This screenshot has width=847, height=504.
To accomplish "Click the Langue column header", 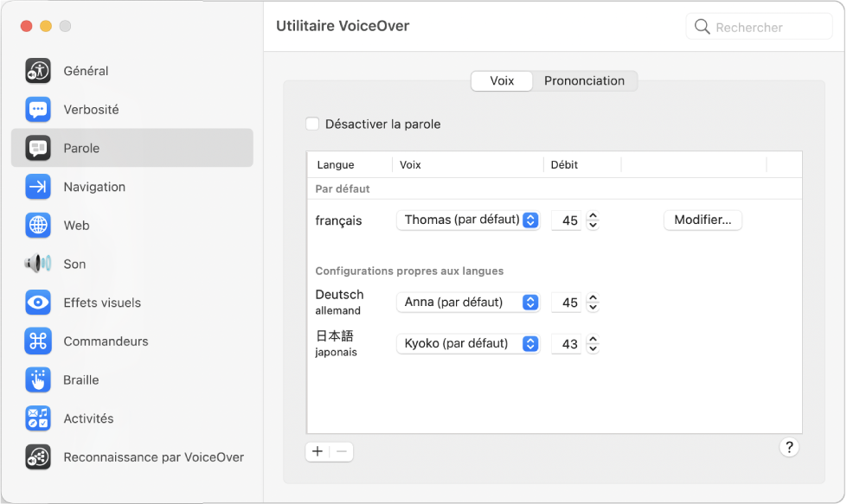I will (x=350, y=165).
